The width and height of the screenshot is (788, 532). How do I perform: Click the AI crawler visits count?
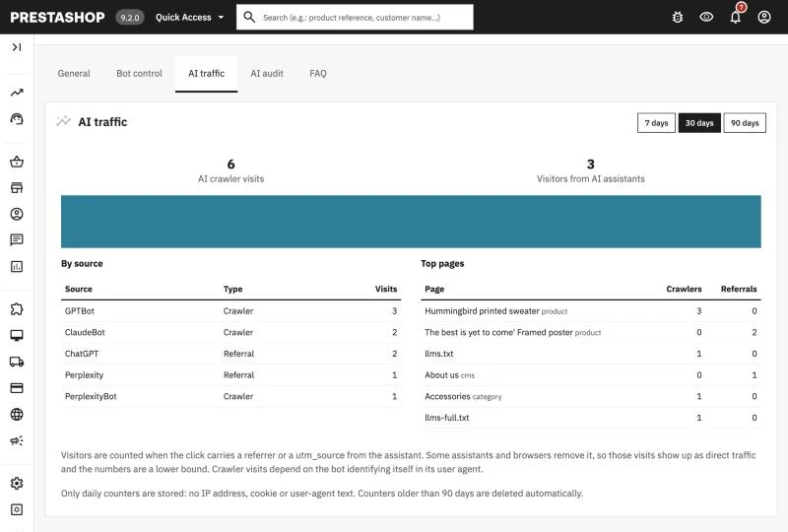coord(230,165)
